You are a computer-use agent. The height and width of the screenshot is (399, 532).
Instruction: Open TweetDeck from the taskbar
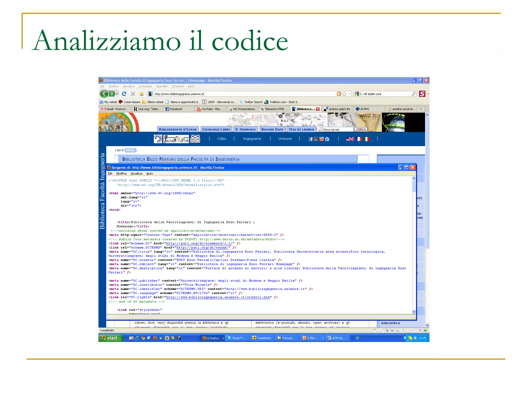(x=262, y=338)
